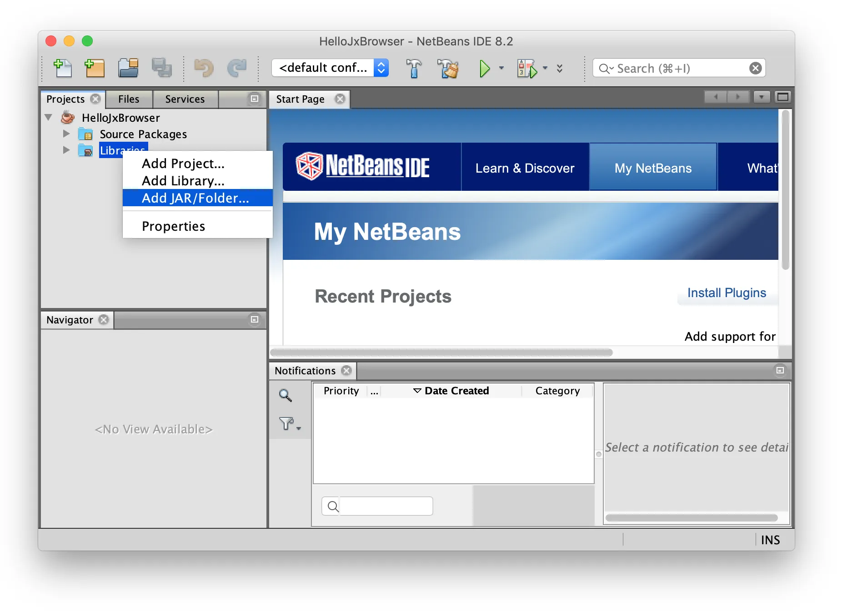Image resolution: width=842 pixels, height=616 pixels.
Task: Click the Open Project toolbar icon
Action: [x=128, y=68]
